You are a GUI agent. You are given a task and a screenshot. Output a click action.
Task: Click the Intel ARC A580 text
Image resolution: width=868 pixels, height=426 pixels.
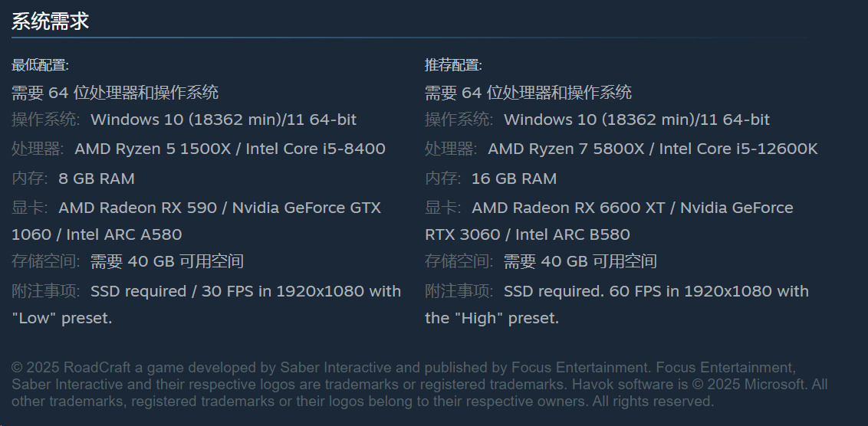124,234
